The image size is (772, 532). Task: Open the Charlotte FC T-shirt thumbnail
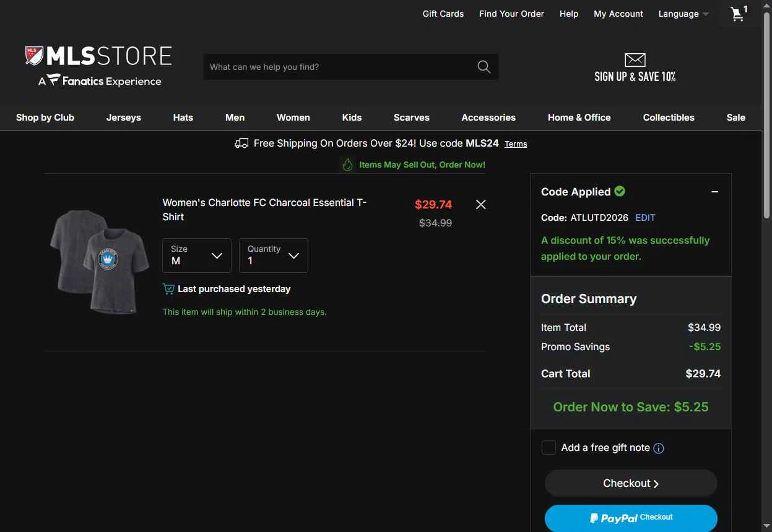click(x=100, y=262)
